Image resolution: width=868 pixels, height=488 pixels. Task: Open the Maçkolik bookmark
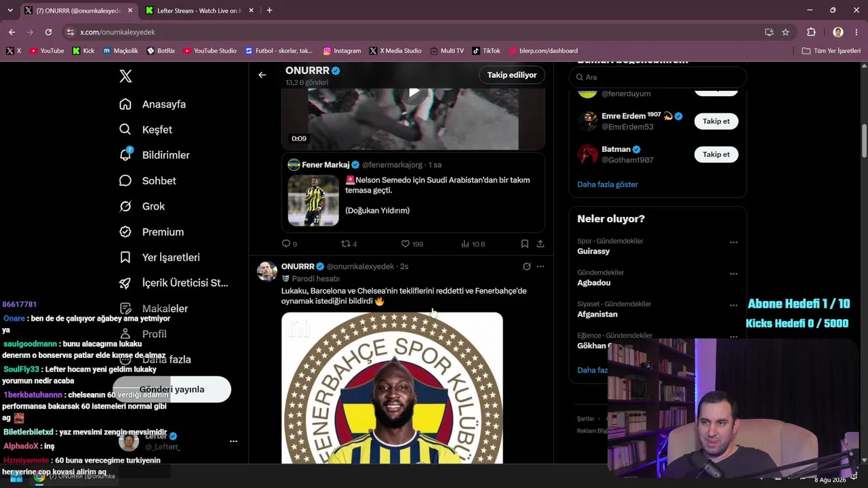[121, 51]
